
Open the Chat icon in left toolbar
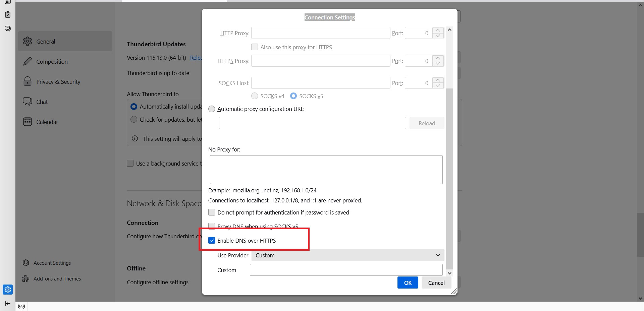click(8, 28)
